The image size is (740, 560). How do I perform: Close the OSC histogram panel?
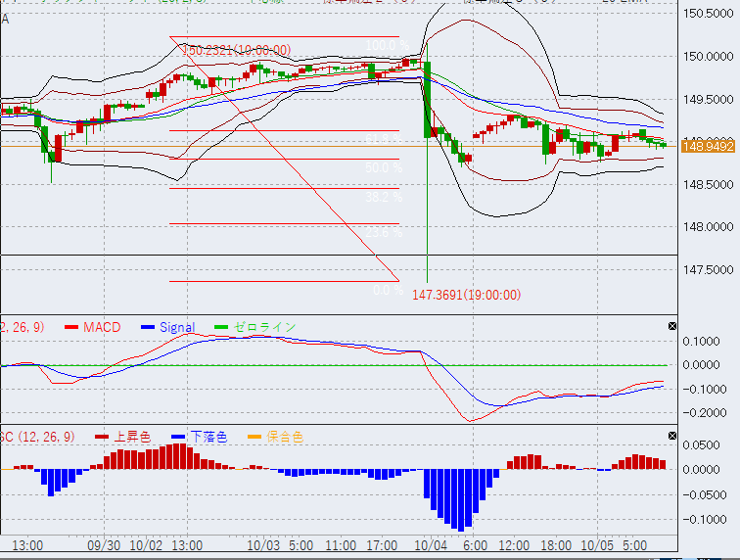pyautogui.click(x=671, y=436)
